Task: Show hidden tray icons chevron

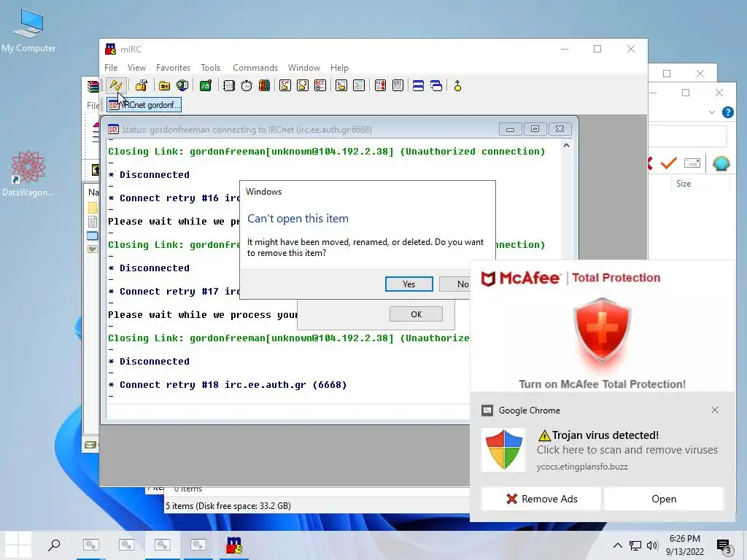Action: click(x=617, y=545)
